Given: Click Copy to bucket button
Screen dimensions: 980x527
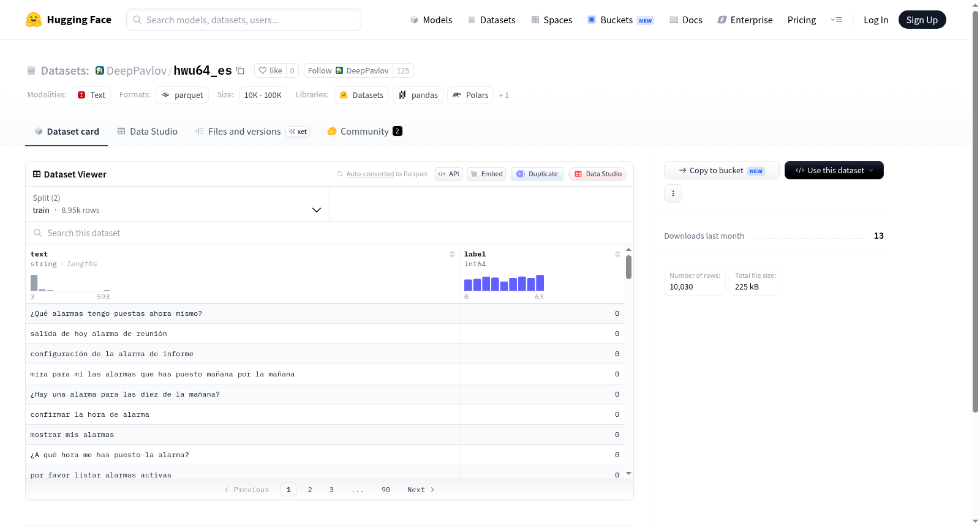Looking at the screenshot, I should point(722,170).
